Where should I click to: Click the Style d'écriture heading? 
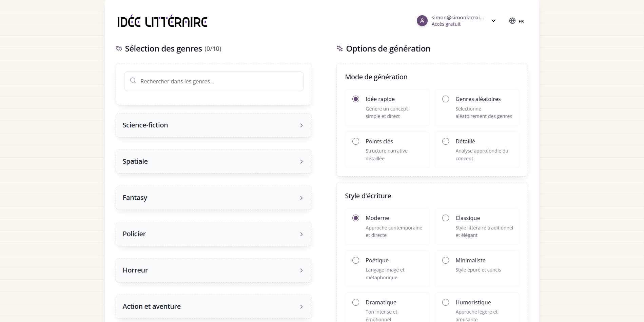(368, 196)
